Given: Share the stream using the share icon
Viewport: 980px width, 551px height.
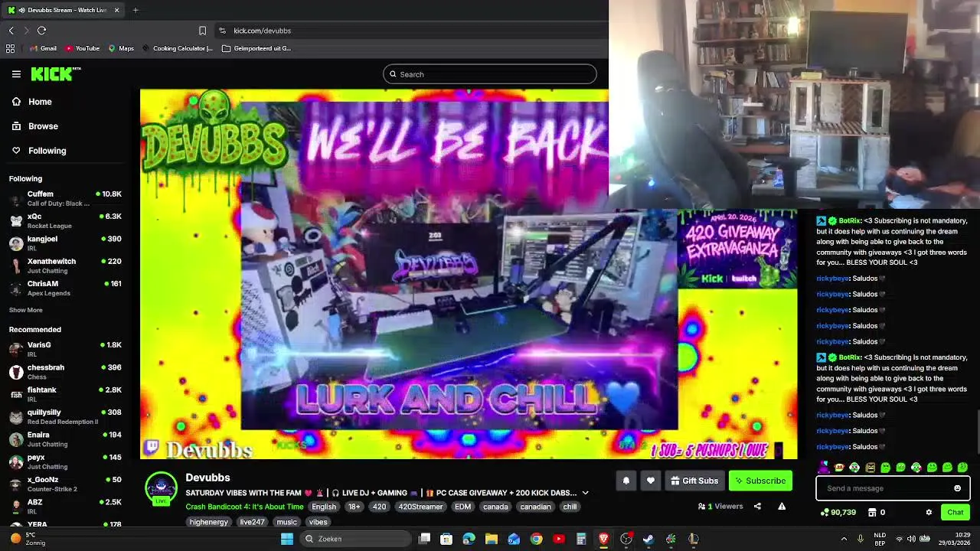Looking at the screenshot, I should point(757,506).
